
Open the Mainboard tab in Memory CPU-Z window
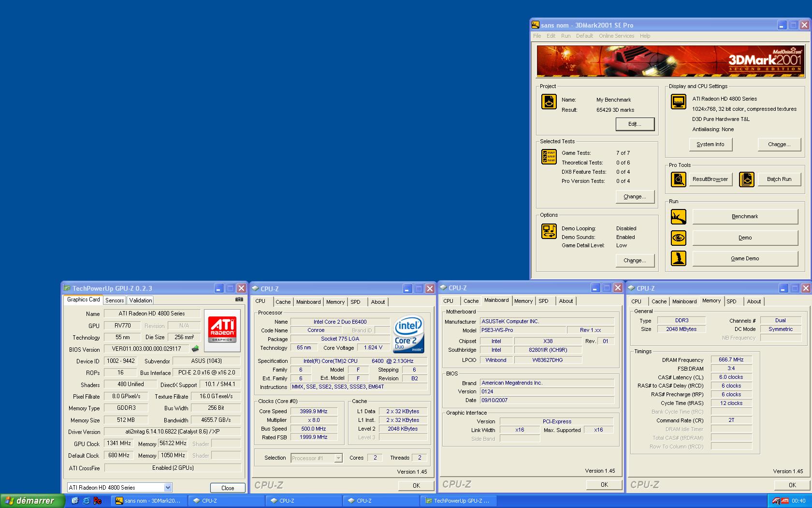[x=684, y=301]
